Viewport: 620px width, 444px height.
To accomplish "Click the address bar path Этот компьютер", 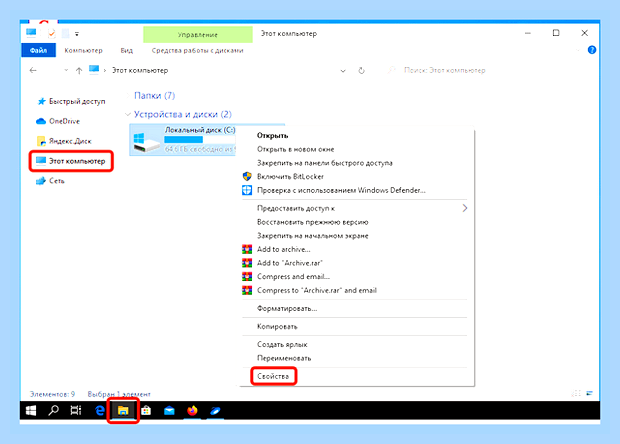I will [140, 70].
